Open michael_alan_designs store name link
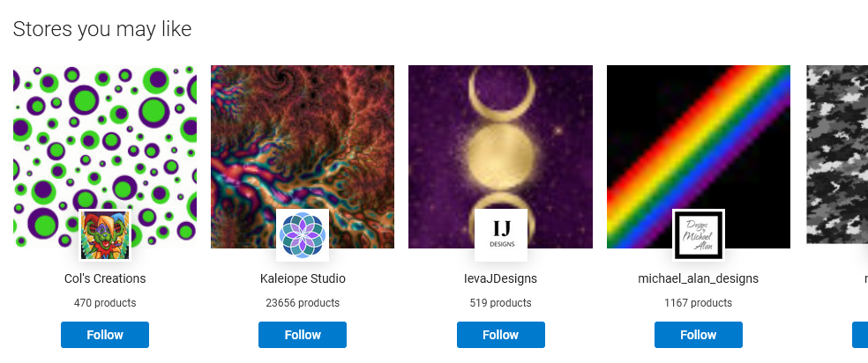868x363 pixels. point(698,278)
